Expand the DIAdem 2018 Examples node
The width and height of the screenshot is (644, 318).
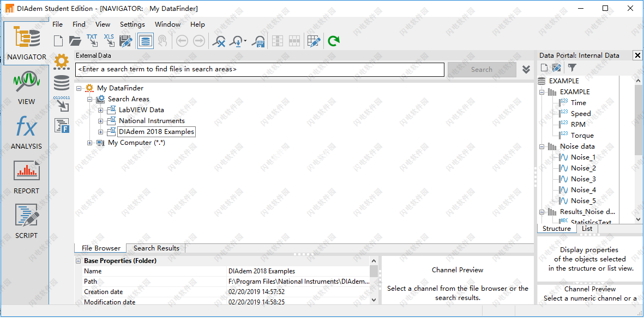point(101,132)
